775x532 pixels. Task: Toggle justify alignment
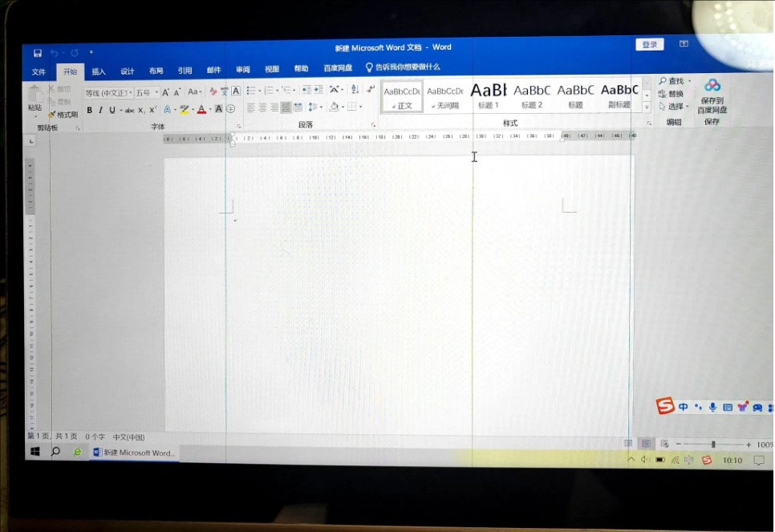[x=286, y=108]
